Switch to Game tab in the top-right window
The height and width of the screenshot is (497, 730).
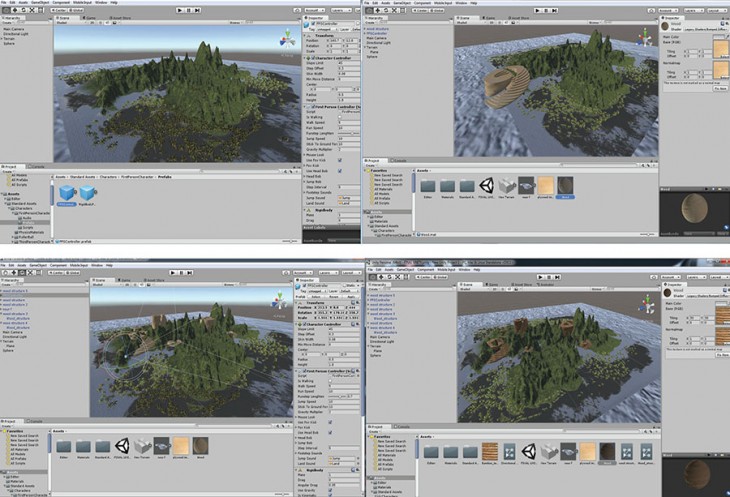(488, 17)
